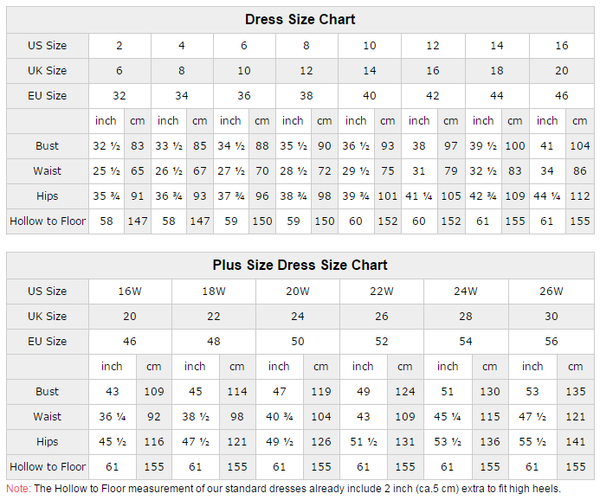600x500 pixels.
Task: Select US Size 16 cell in top chart
Action: pos(562,46)
